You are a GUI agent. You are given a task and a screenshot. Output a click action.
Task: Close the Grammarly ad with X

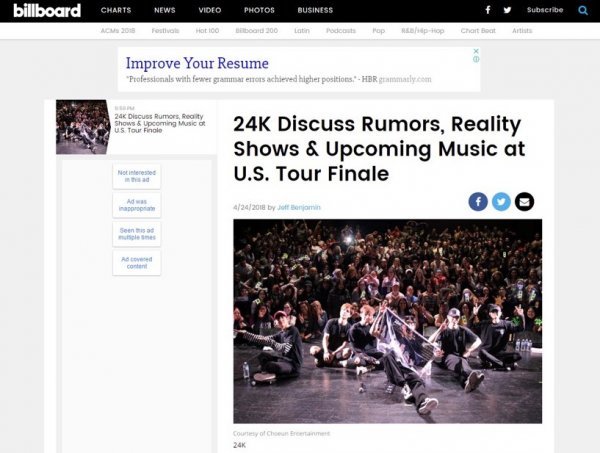pos(476,51)
